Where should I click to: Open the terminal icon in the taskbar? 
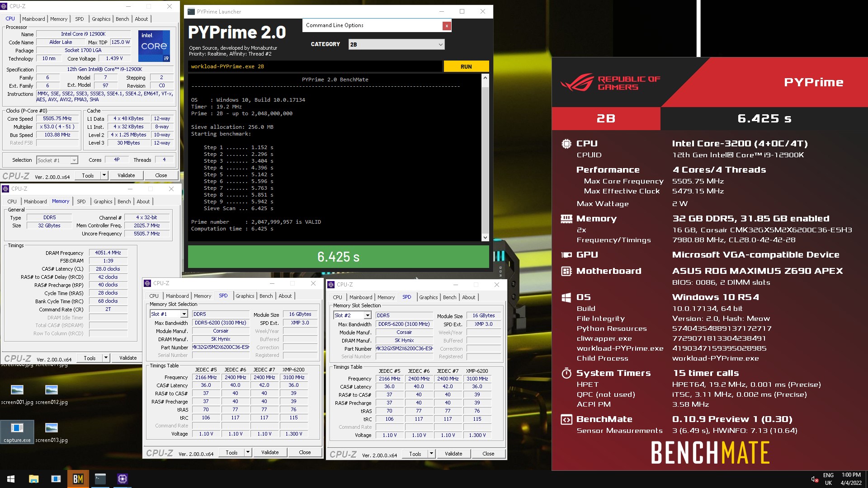pos(100,479)
